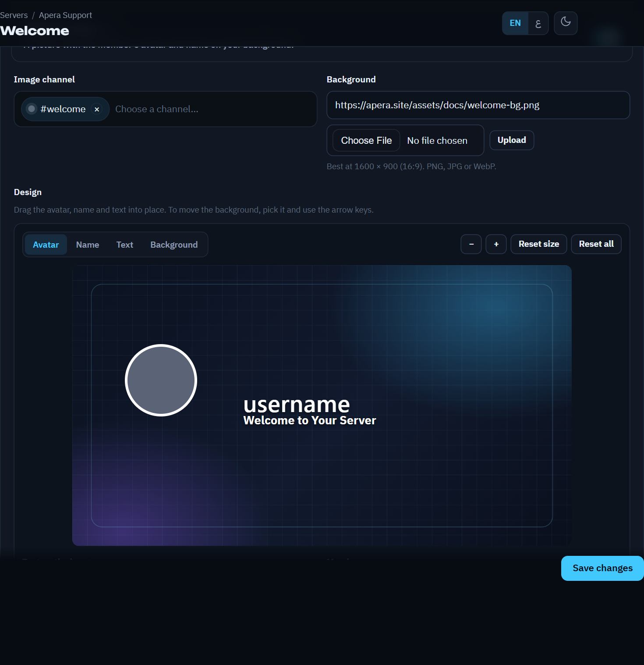Click the 'Image channel' label
Screen dimensions: 644x665
[44, 79]
